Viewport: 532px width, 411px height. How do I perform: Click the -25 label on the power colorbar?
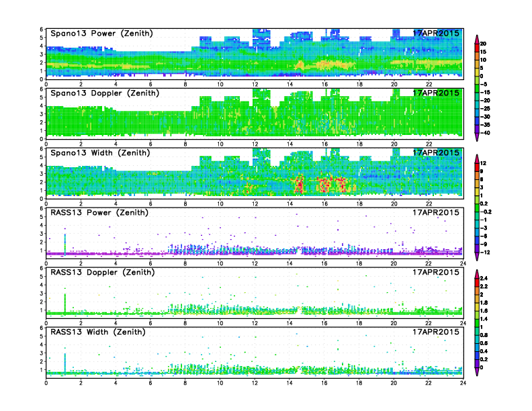[x=485, y=109]
